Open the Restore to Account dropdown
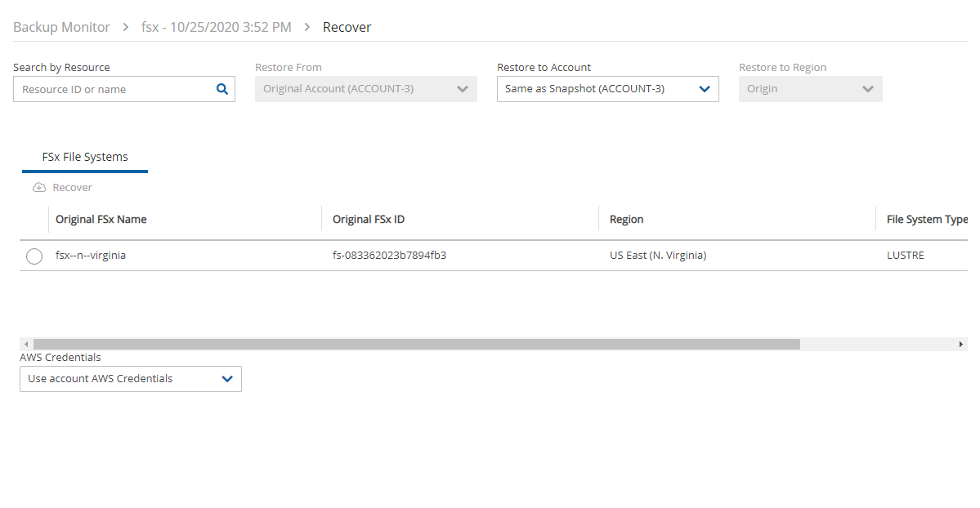The height and width of the screenshot is (508, 980). coord(607,89)
